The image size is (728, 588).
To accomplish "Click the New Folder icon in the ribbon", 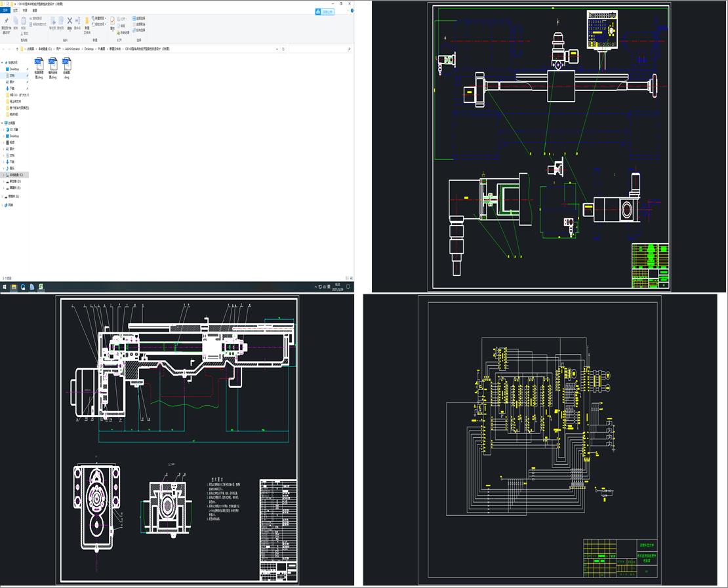I will point(87,21).
